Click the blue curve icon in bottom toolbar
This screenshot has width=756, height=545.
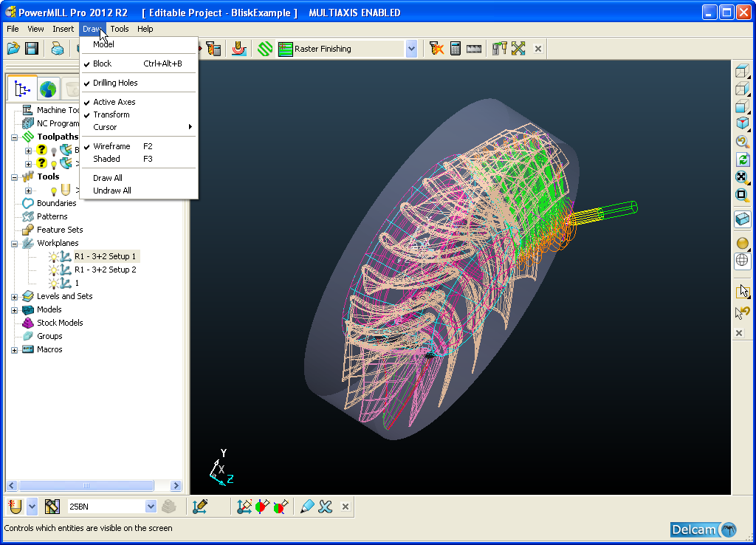pyautogui.click(x=326, y=507)
